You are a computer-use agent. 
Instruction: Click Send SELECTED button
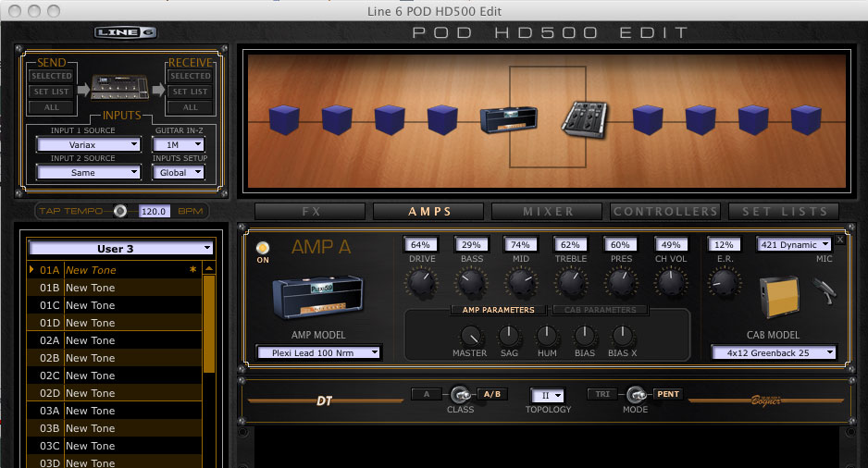[x=52, y=76]
